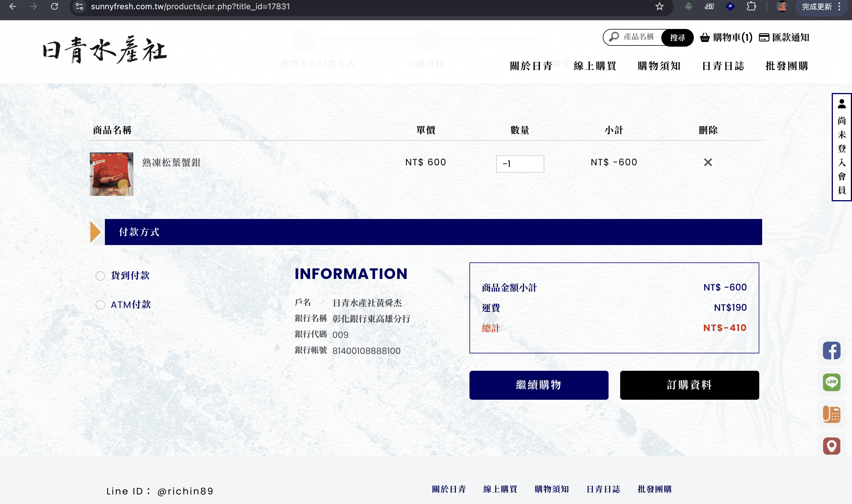The image size is (852, 504).
Task: Open the LINE chat icon
Action: coord(832,382)
